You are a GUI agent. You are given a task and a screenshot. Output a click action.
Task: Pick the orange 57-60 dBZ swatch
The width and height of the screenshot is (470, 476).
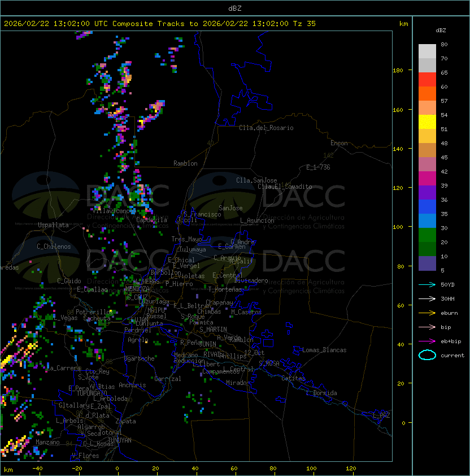(427, 93)
